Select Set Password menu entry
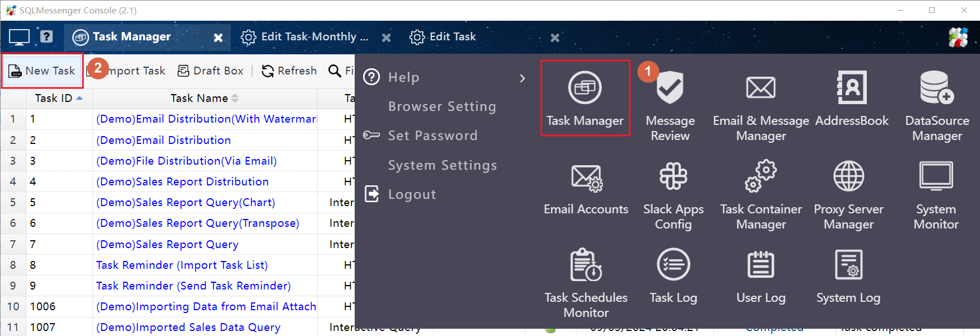Viewport: 980px width, 336px height. [x=433, y=136]
